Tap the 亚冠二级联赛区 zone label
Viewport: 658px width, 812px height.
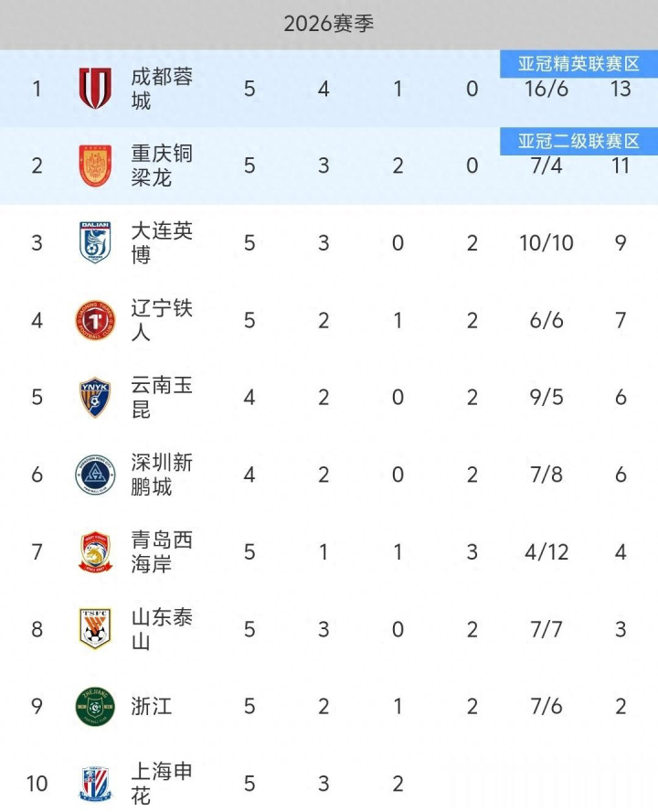tap(578, 141)
